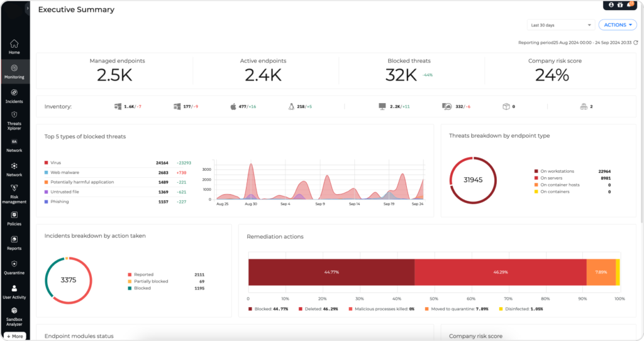Open Reports menu item
Image resolution: width=644 pixels, height=341 pixels.
[14, 243]
